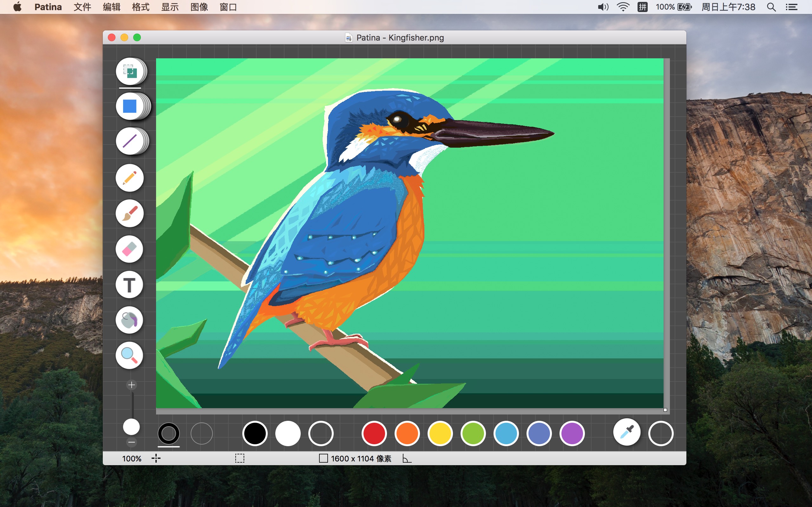Click the Eyedropper color picker

[627, 433]
